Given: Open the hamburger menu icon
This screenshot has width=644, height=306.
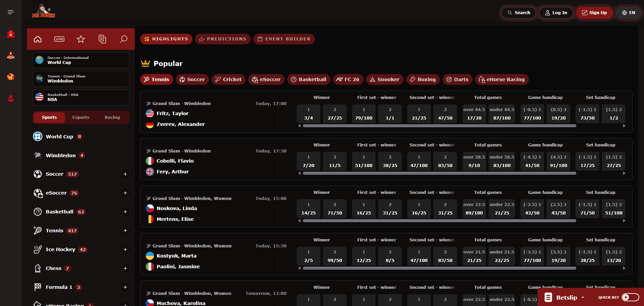Looking at the screenshot, I should (11, 12).
